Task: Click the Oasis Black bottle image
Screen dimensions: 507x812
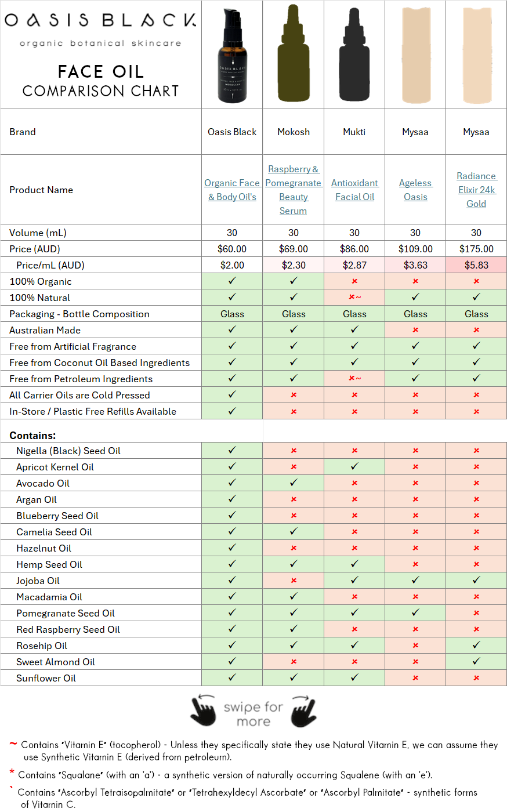Action: click(232, 55)
